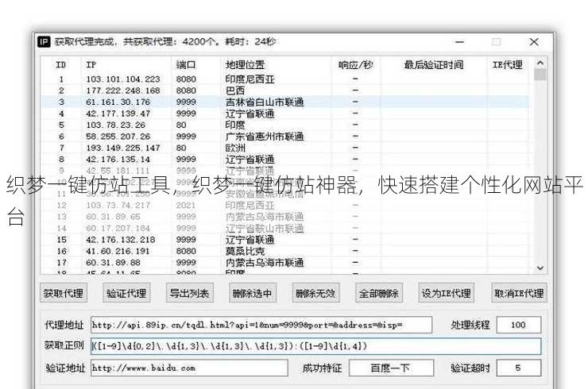Close the proxy tool window
The width and height of the screenshot is (588, 389).
pyautogui.click(x=534, y=41)
